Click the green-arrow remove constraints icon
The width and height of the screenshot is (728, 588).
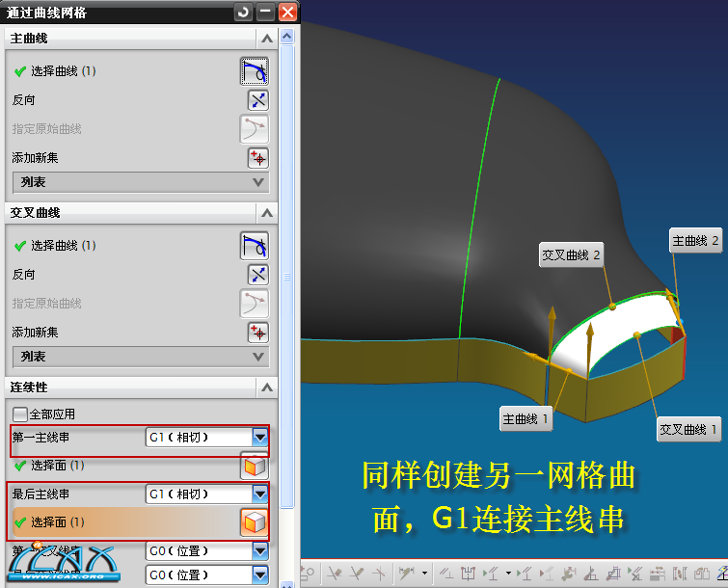pos(634,574)
